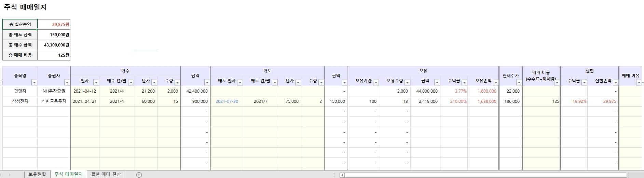Select the 125원 summary cell
This screenshot has height=178, width=644.
pos(54,55)
